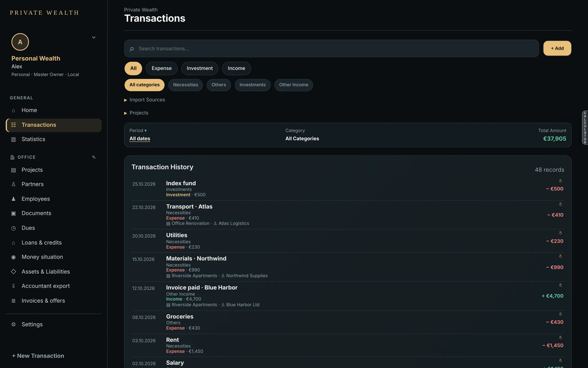Toggle the Necessities category chip
The height and width of the screenshot is (368, 588).
[186, 85]
